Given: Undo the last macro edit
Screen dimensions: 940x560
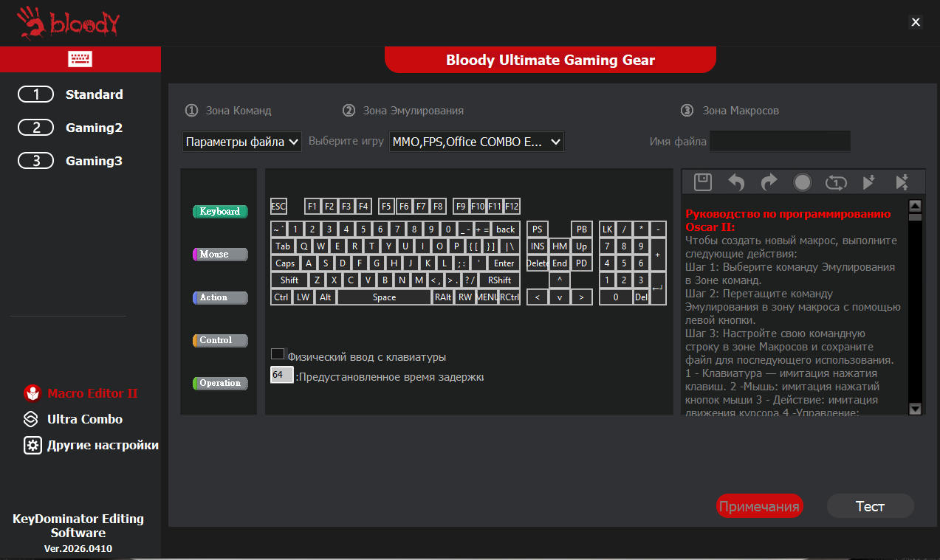Looking at the screenshot, I should pos(736,182).
